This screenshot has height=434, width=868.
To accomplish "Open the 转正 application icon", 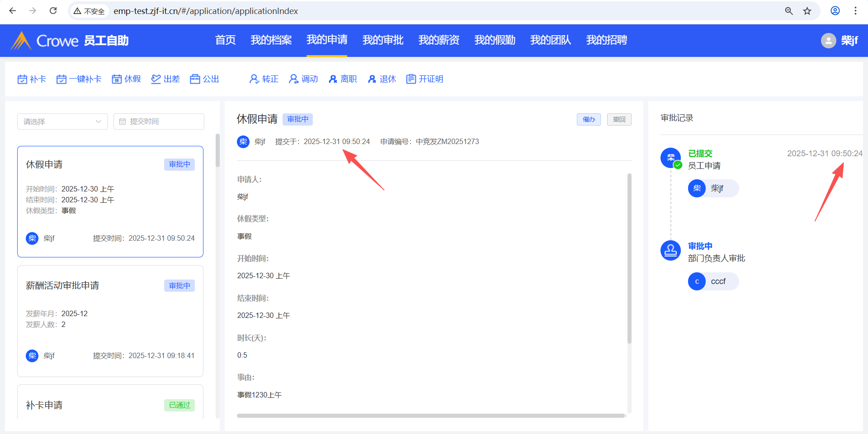I will tap(254, 79).
